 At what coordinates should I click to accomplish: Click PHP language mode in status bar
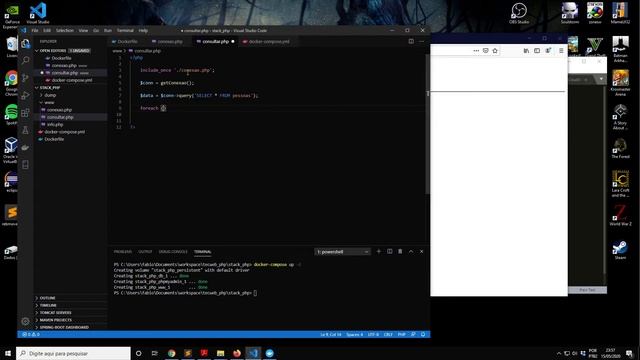[x=402, y=334]
